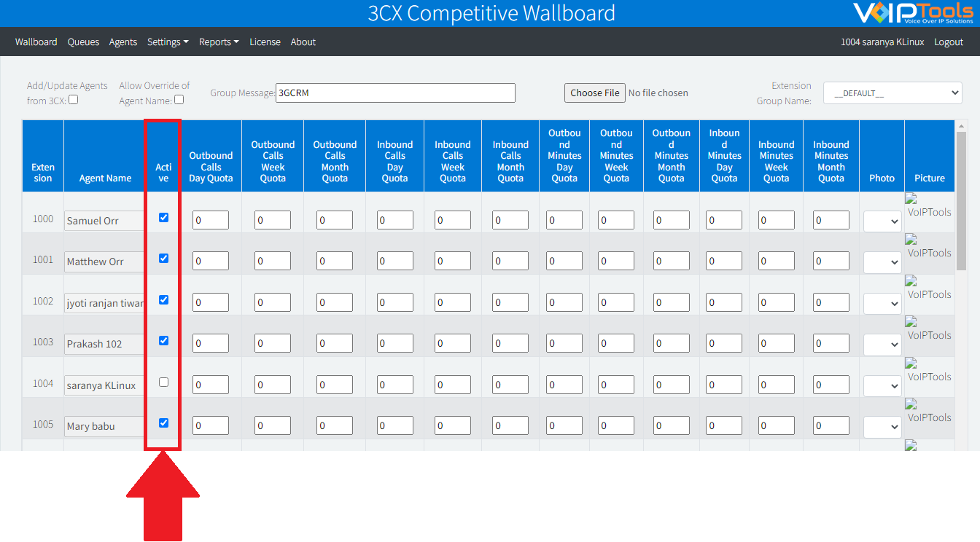Click Inbound Minutes Month Quota field for extension 1005

pos(831,425)
